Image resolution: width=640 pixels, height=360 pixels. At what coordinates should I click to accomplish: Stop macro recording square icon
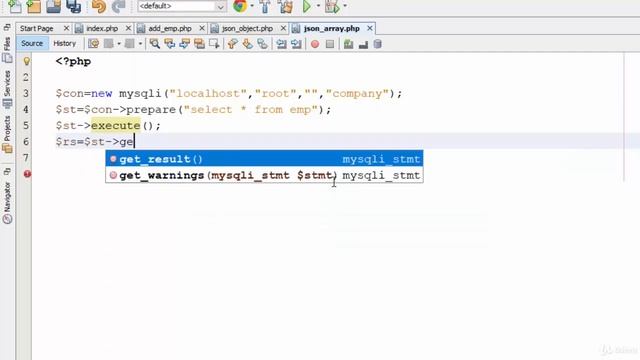tap(330, 44)
